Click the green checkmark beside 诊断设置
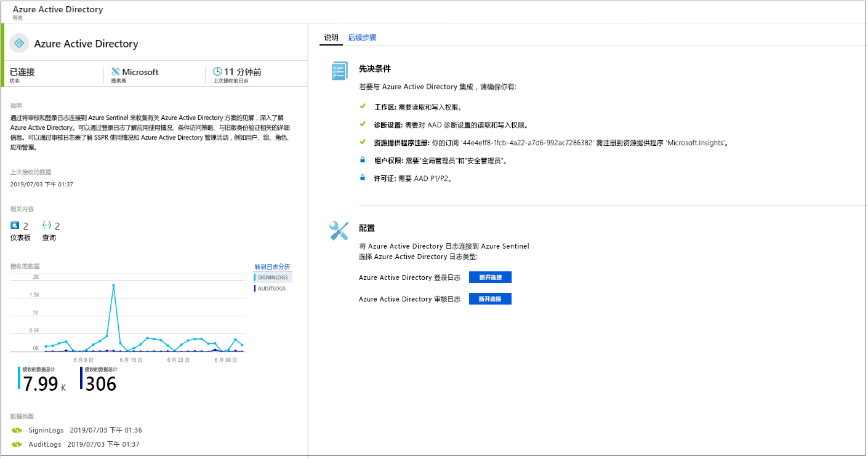The height and width of the screenshot is (459, 868). click(x=363, y=124)
